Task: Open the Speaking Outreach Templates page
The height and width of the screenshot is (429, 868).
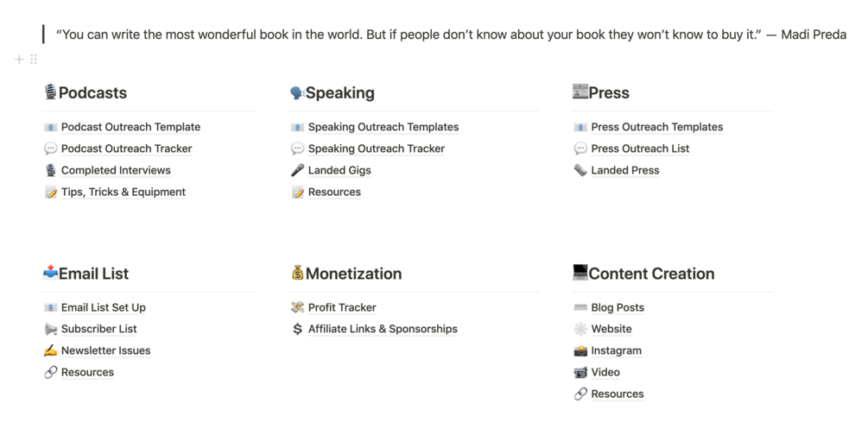Action: [383, 127]
